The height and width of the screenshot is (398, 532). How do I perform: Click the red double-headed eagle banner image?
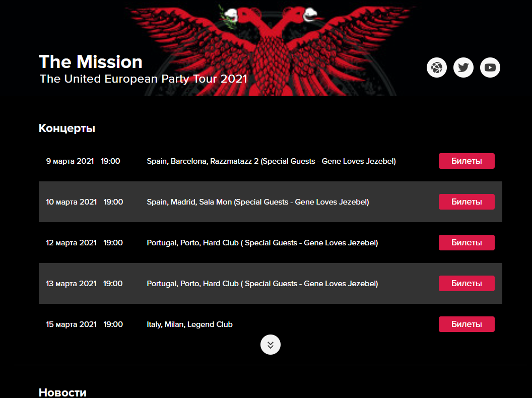(270, 47)
